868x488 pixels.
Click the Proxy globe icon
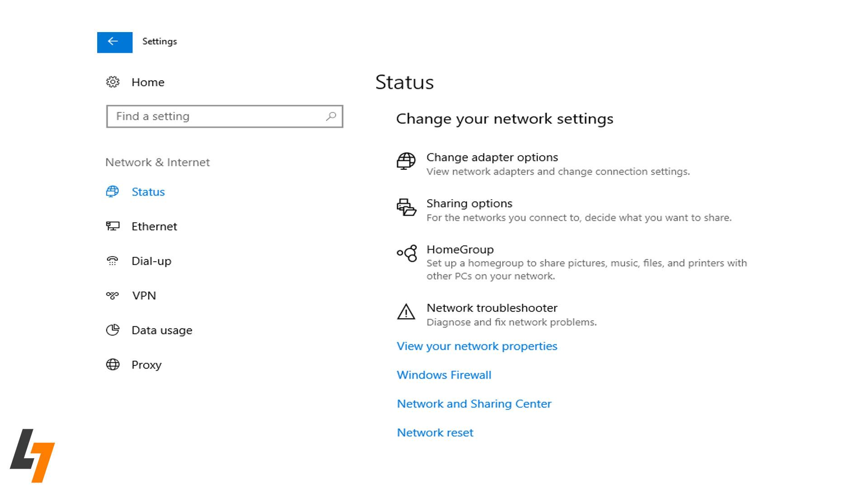(113, 364)
